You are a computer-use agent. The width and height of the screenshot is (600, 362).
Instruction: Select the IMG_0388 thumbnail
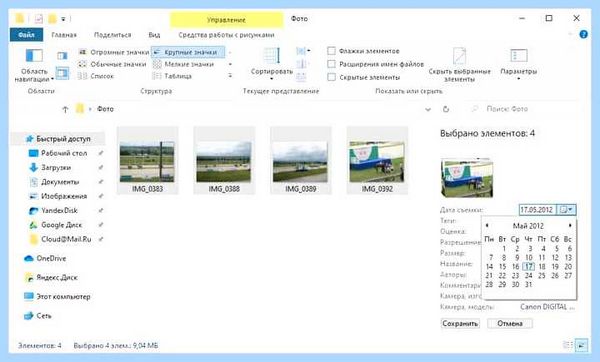tap(224, 161)
